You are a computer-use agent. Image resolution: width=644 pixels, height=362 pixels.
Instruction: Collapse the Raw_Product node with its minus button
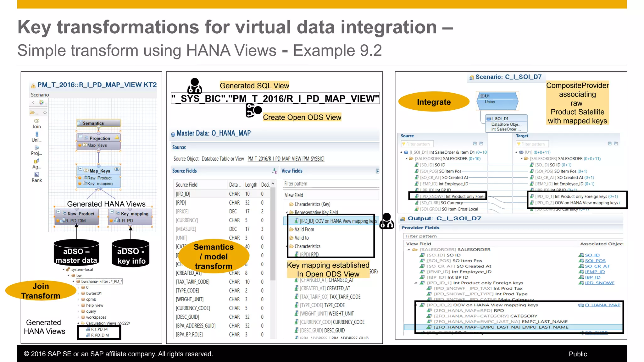click(59, 212)
